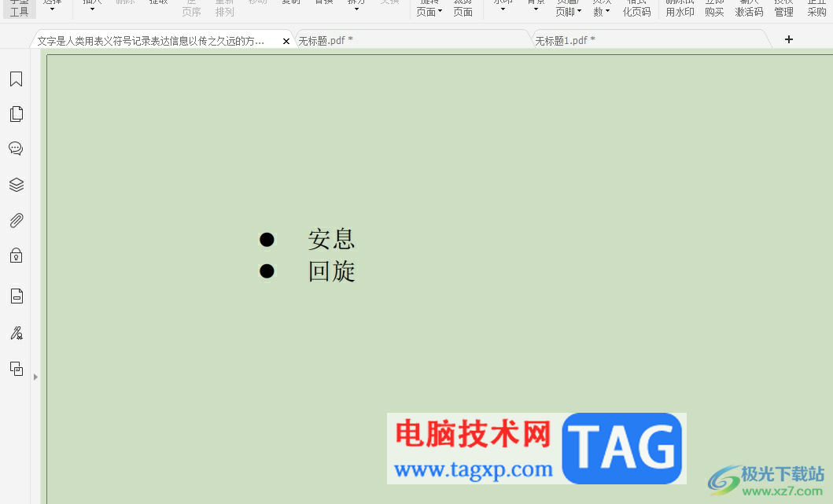The width and height of the screenshot is (833, 504).
Task: Select the 手型工具 hand tool button
Action: click(x=19, y=8)
